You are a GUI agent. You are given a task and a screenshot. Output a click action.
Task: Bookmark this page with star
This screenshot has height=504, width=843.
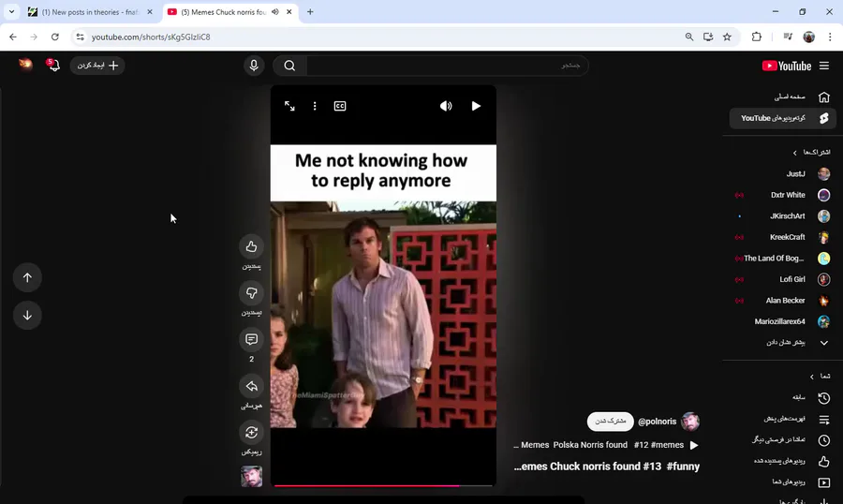[x=727, y=37]
